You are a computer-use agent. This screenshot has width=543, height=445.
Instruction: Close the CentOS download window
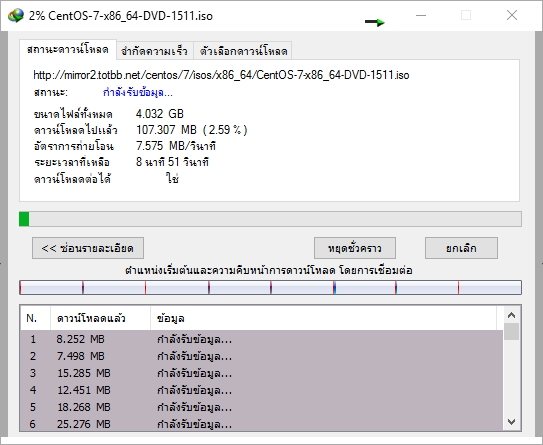coord(512,15)
